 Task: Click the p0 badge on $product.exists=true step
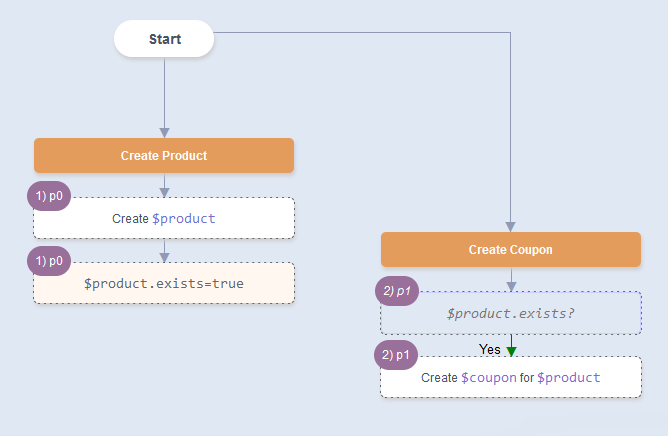[x=49, y=261]
